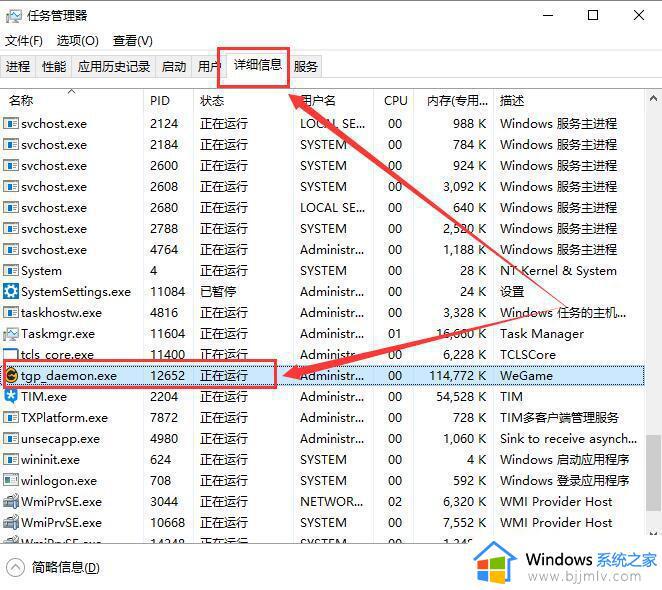662x590 pixels.
Task: Click the Taskmgr.exe icon
Action: click(11, 334)
